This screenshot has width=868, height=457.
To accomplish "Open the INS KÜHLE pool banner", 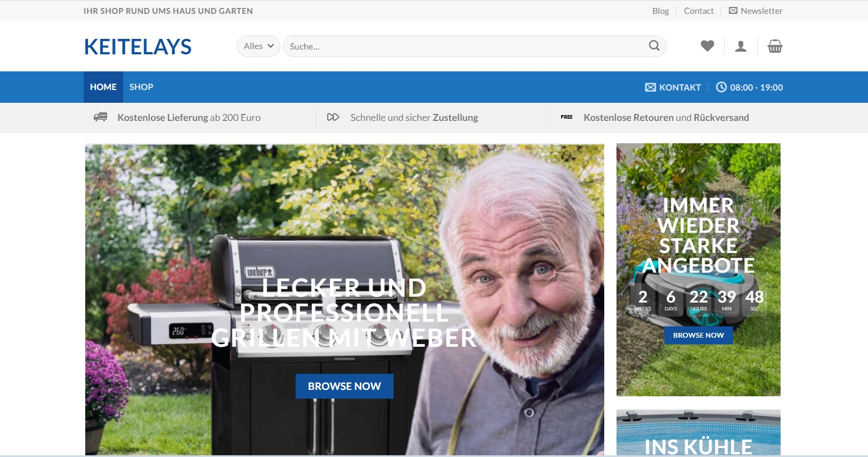I will coord(698,433).
